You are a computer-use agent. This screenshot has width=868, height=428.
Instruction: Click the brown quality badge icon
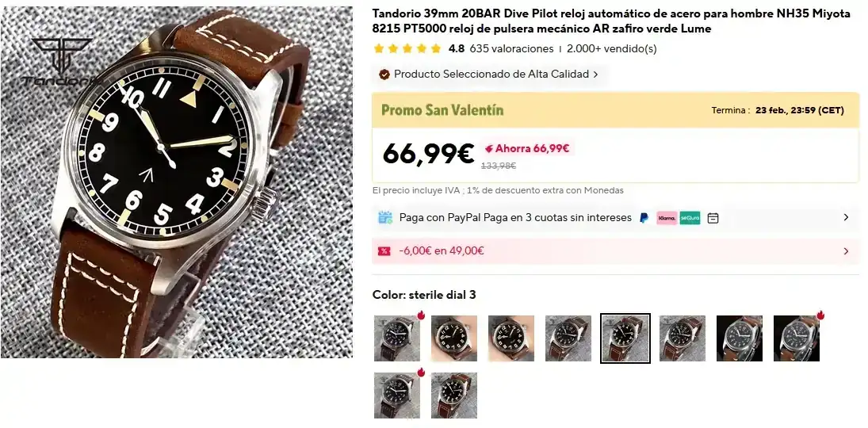pos(384,75)
